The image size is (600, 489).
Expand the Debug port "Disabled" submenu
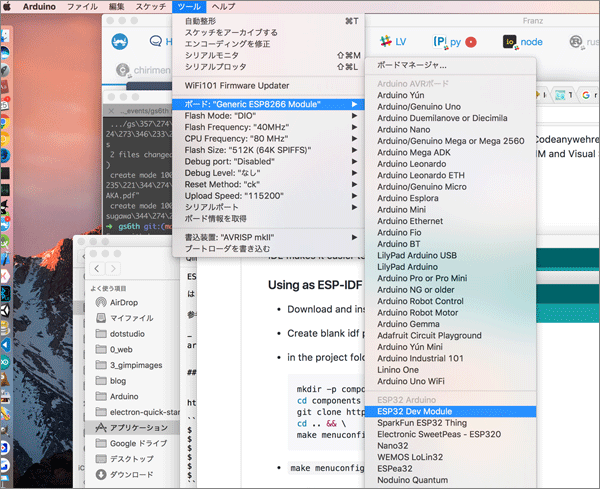tap(268, 161)
